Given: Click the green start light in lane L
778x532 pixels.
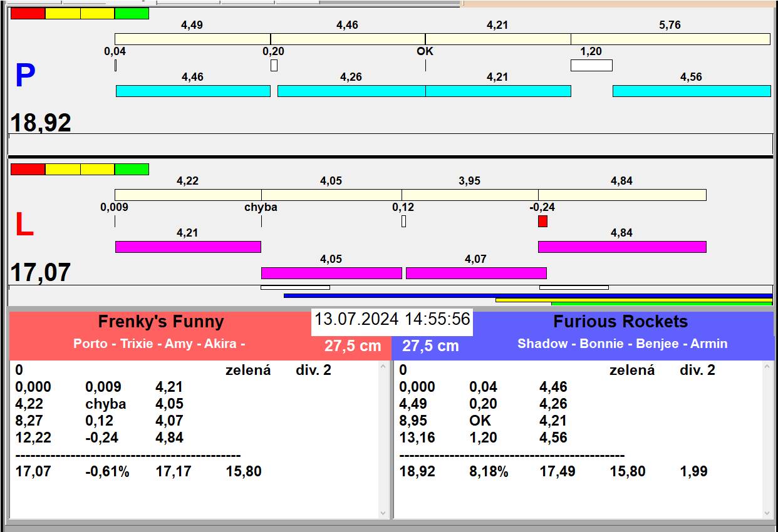Looking at the screenshot, I should coord(132,169).
